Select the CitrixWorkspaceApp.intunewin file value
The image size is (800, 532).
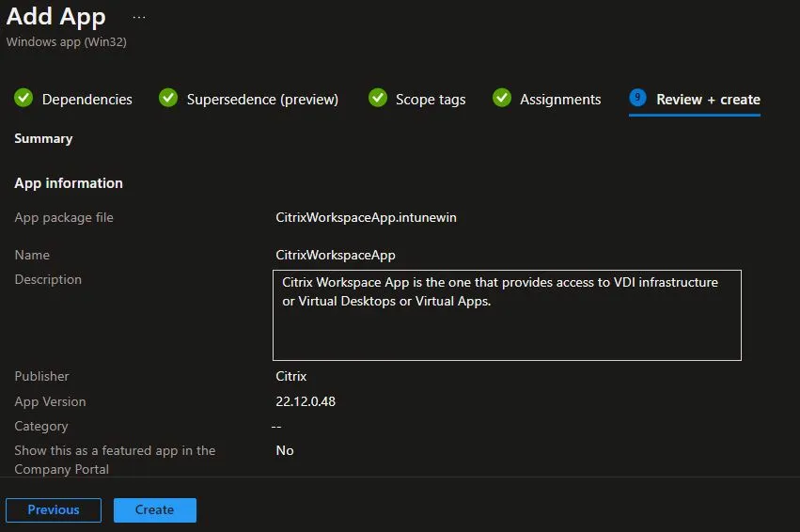tap(366, 217)
